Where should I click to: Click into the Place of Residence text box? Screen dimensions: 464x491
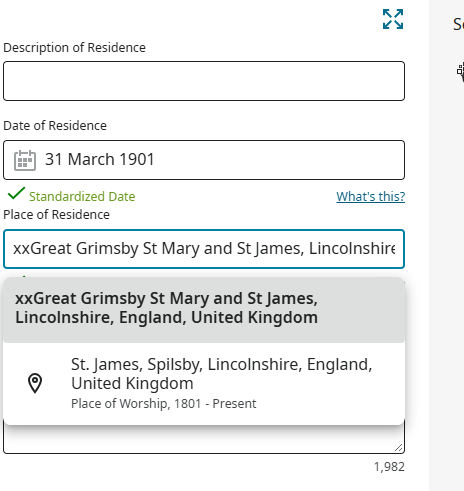204,249
